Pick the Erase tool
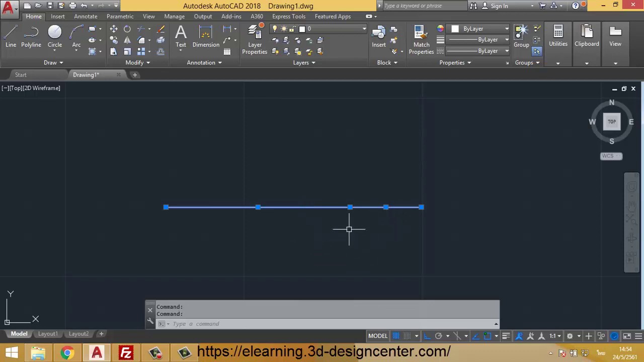Image resolution: width=644 pixels, height=362 pixels. pyautogui.click(x=160, y=29)
